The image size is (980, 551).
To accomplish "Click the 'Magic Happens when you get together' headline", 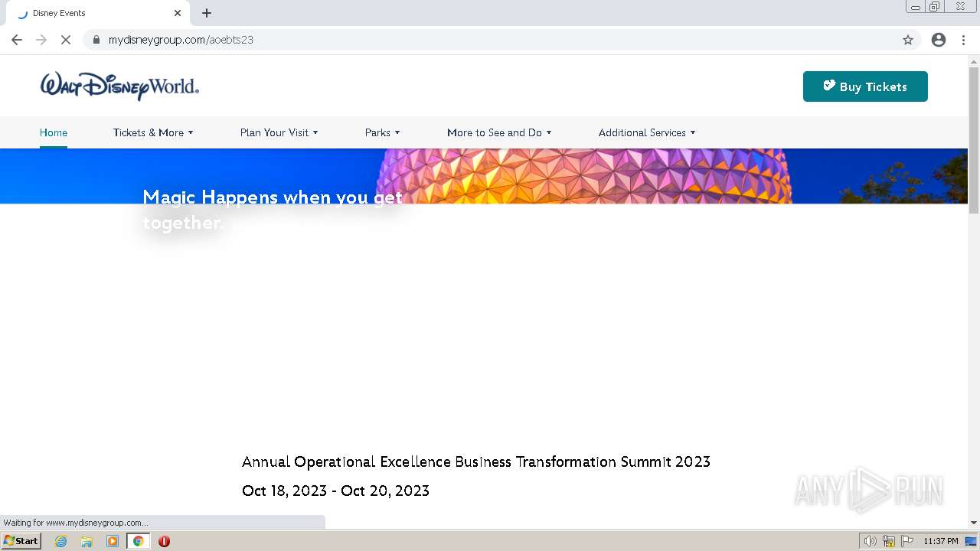I will click(x=273, y=210).
